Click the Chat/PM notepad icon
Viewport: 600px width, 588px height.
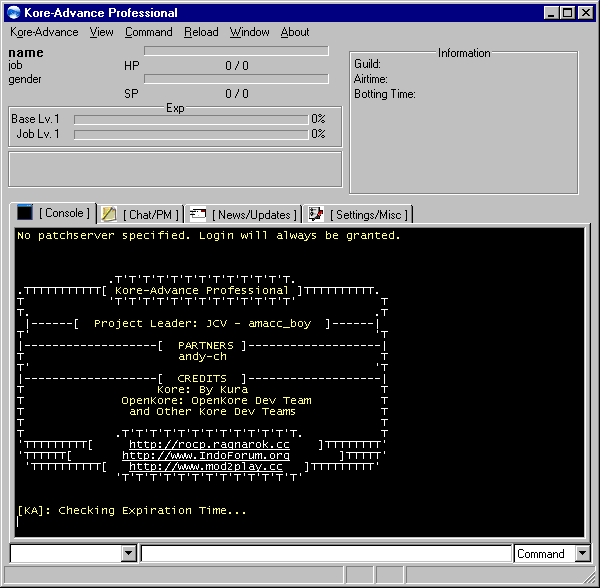109,214
